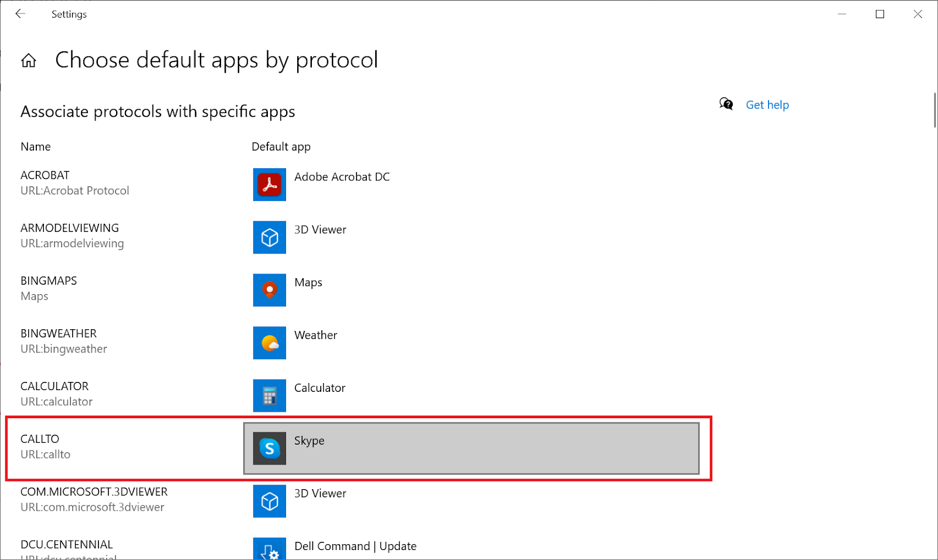The height and width of the screenshot is (560, 938).
Task: Click the Skype app icon
Action: [270, 448]
